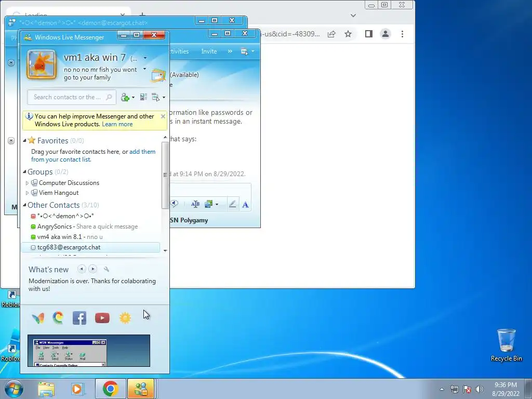Show next What's new item
Screen dimensions: 532x399
pos(92,269)
